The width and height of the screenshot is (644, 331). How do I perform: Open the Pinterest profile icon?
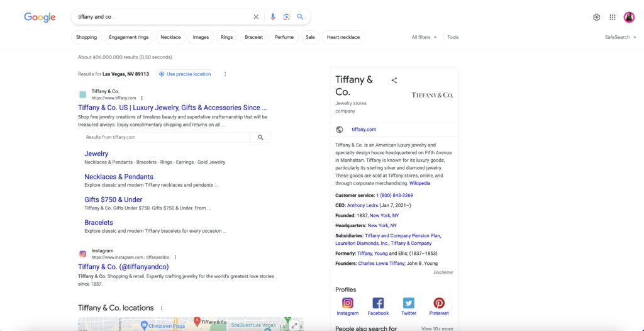point(438,303)
